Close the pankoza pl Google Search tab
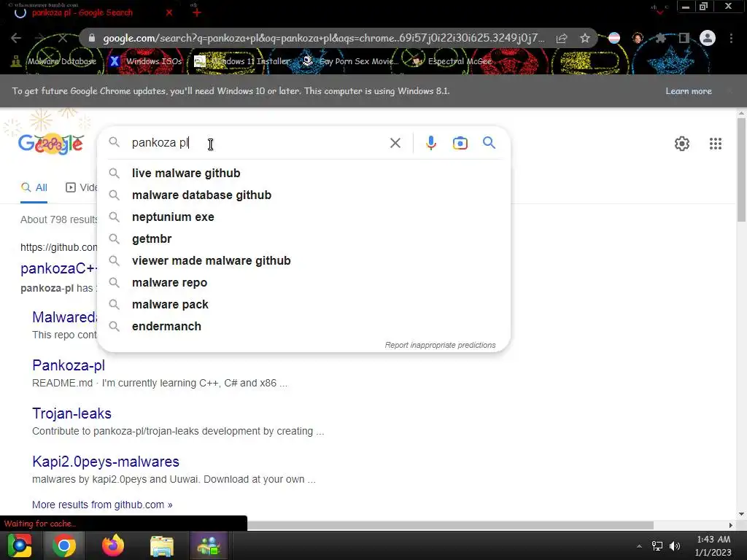Screen dimensions: 747x560 [169, 13]
